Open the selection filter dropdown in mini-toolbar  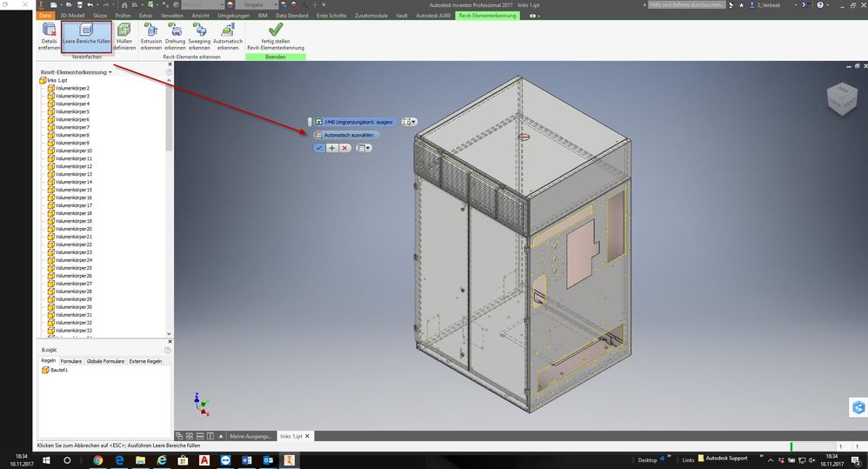click(x=410, y=122)
